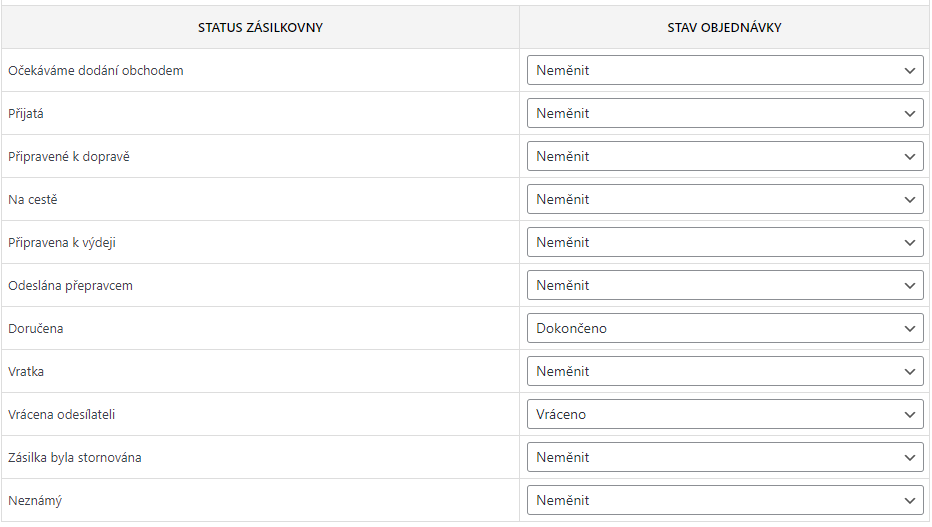Open order status dropdown for Přijatá
The width and height of the screenshot is (932, 527).
pos(724,114)
